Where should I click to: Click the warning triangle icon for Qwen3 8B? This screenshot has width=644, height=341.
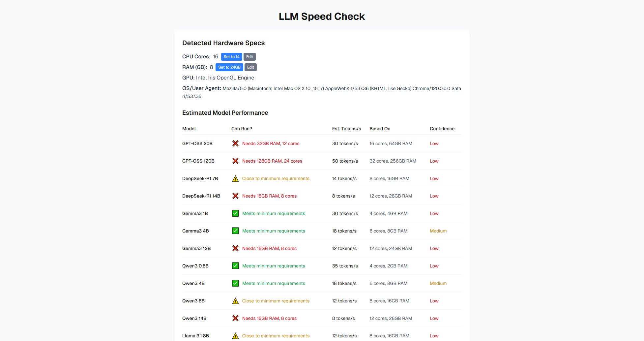coord(235,301)
